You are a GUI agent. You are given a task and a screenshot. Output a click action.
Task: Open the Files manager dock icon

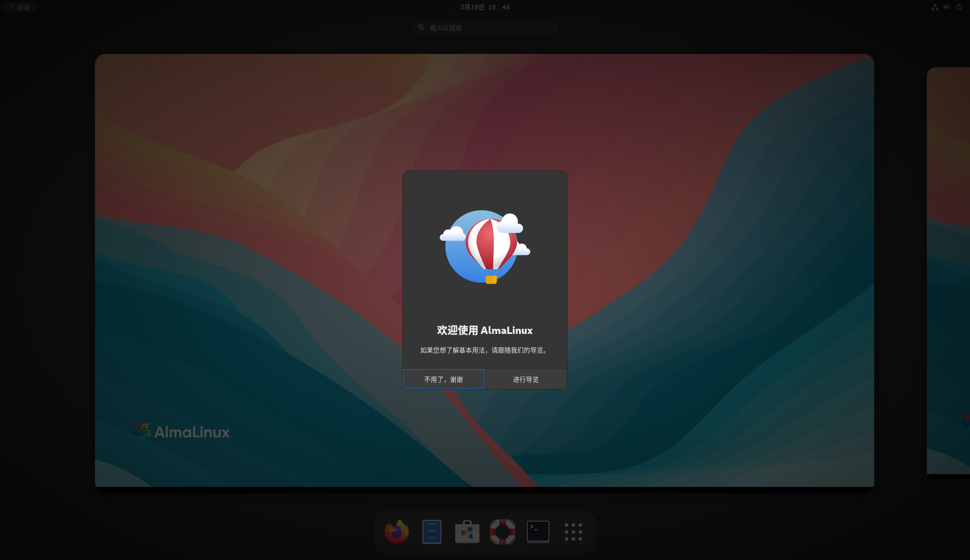(x=431, y=532)
